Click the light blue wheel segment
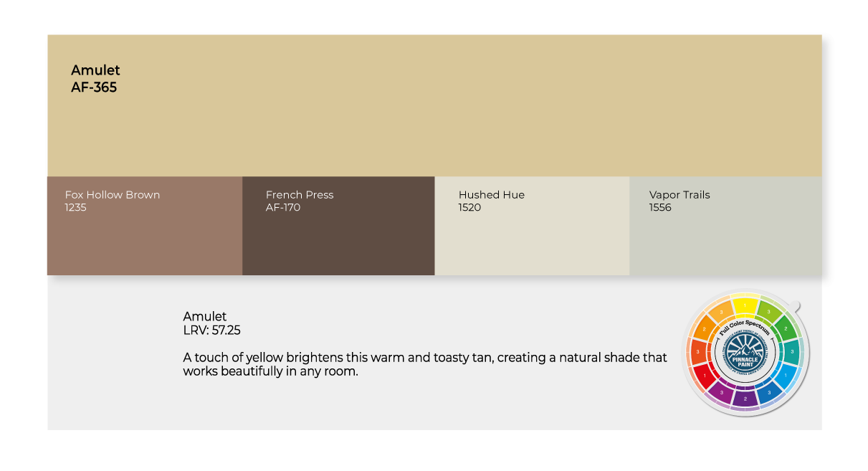This screenshot has height=471, width=868. [786, 376]
